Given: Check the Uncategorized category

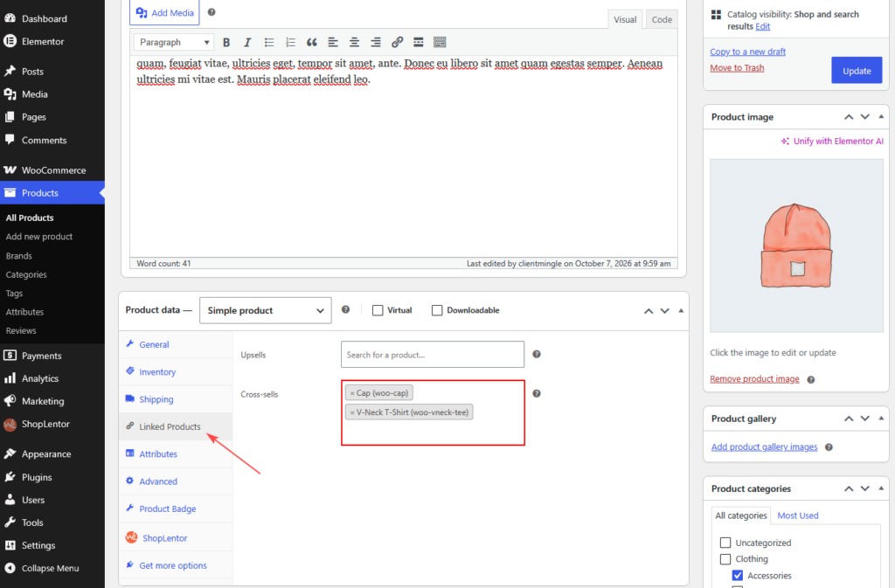Looking at the screenshot, I should tap(725, 543).
